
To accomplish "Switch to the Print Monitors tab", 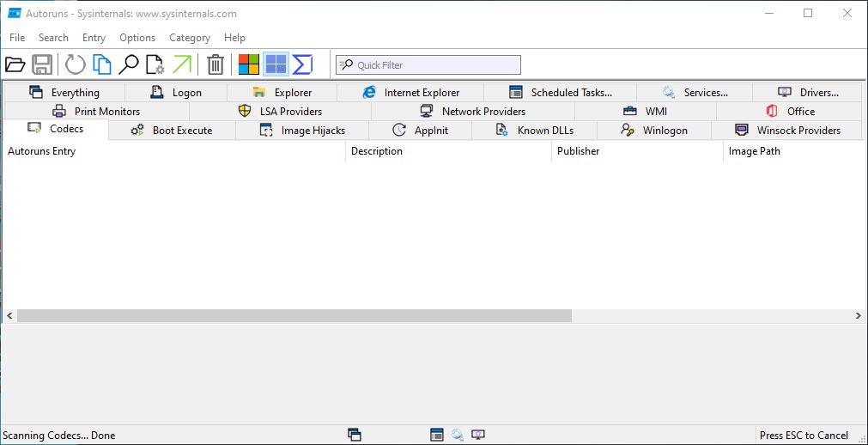I will coord(96,112).
